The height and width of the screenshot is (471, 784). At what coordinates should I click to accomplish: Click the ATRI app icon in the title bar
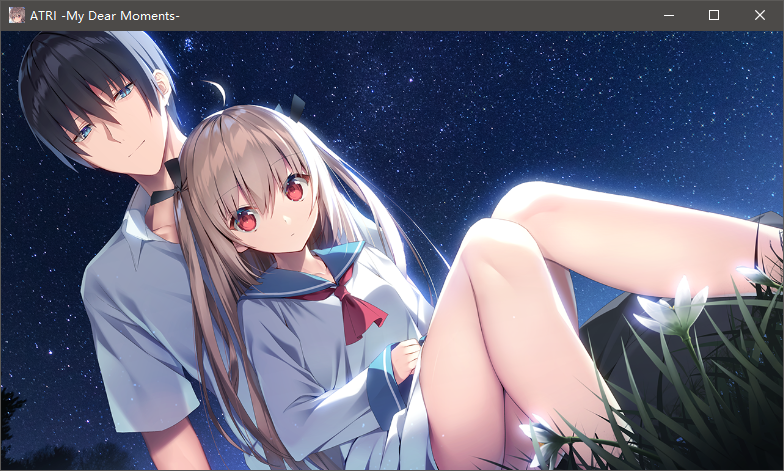pos(17,16)
